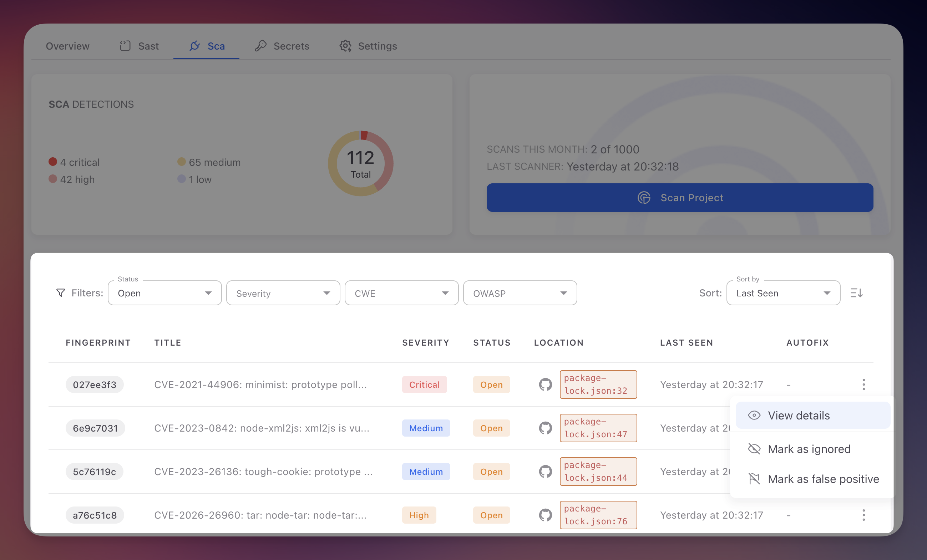Screen dimensions: 927x560
Task: Open three-dot menu for a76c51c8 row
Action: 863,515
